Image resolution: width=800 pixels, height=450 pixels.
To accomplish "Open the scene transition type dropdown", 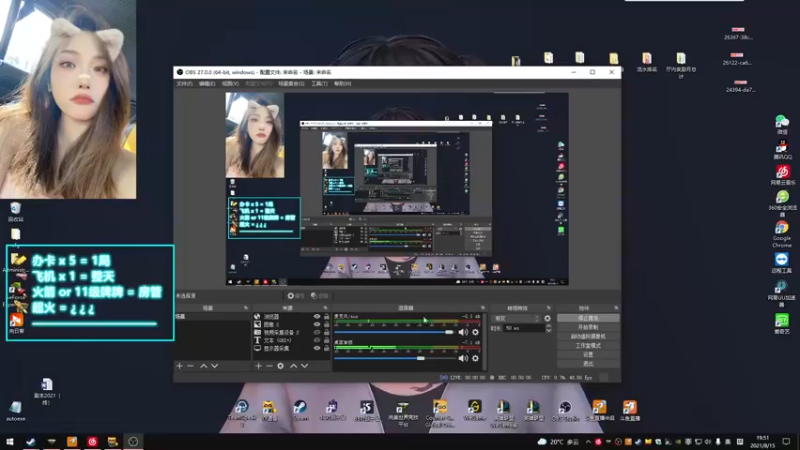I will coord(516,318).
